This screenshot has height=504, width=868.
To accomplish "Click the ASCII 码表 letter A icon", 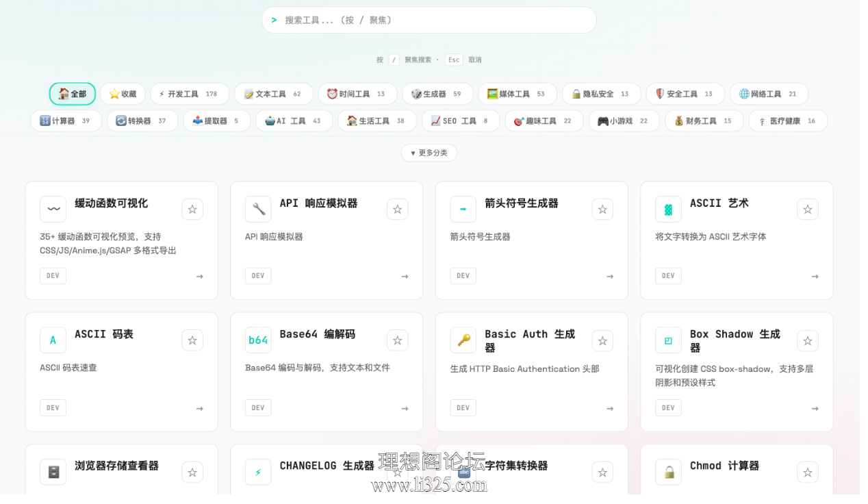I will click(53, 340).
